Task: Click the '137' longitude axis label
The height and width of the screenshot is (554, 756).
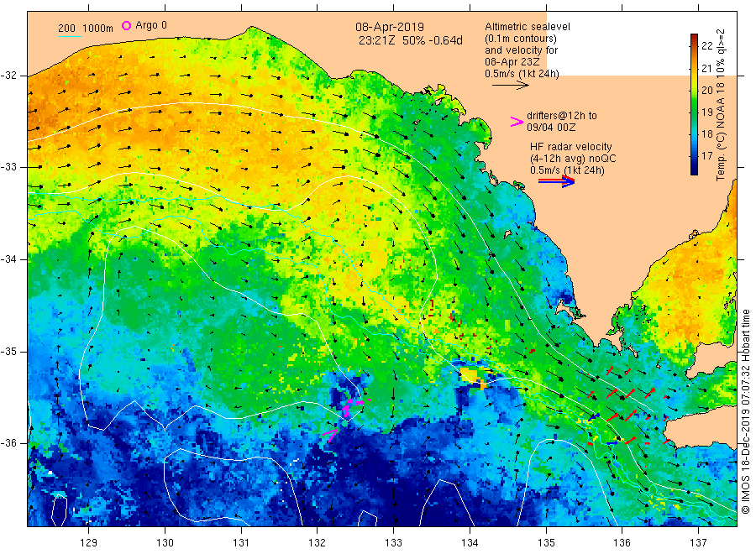Action: pyautogui.click(x=698, y=542)
